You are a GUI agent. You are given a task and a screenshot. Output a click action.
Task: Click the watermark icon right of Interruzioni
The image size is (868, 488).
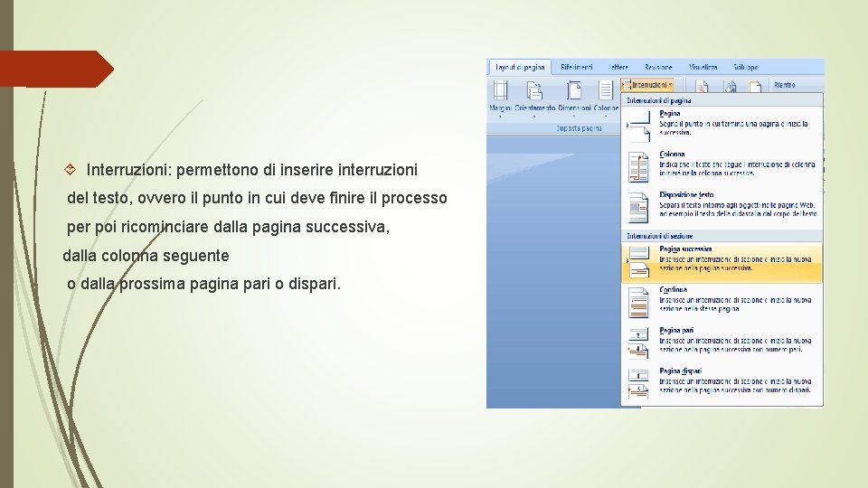tap(702, 87)
